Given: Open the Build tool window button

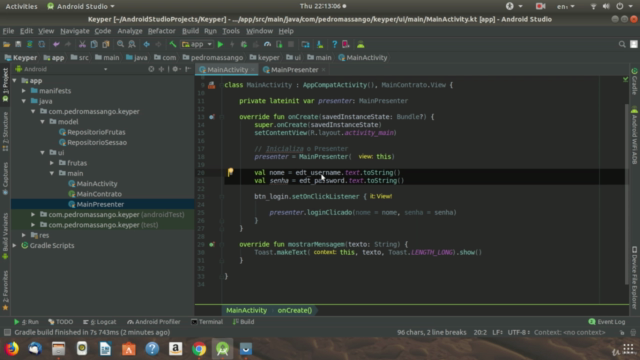Looking at the screenshot, I should (244, 322).
